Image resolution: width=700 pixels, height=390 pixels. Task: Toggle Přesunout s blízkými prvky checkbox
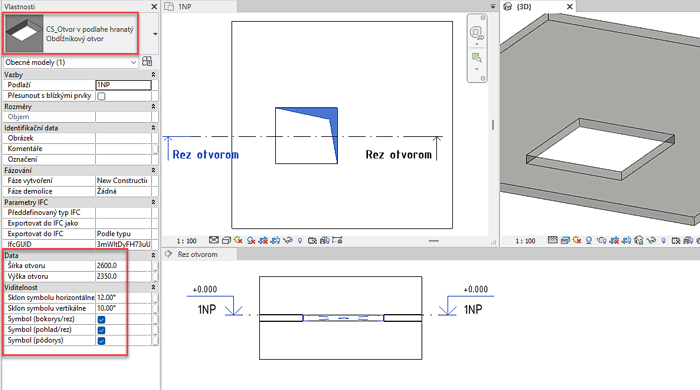click(101, 96)
